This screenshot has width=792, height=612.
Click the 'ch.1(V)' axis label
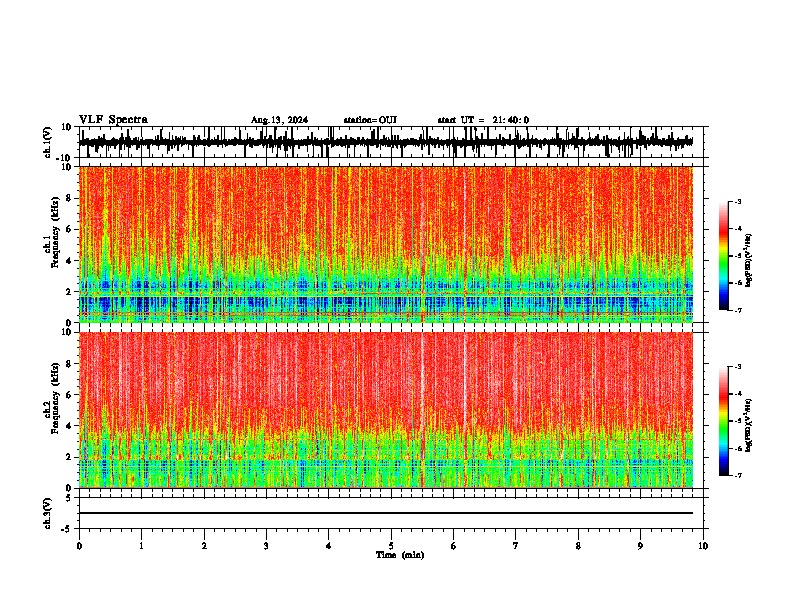pyautogui.click(x=48, y=142)
